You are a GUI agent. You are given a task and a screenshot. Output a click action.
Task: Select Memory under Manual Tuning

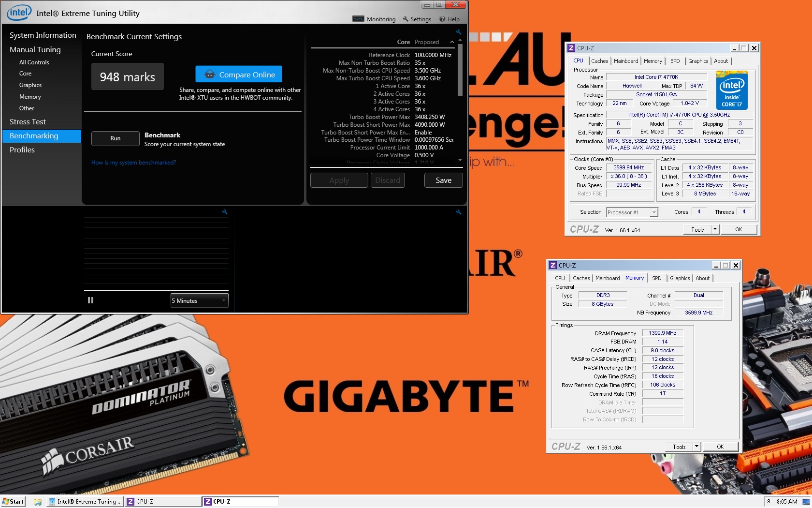(30, 97)
